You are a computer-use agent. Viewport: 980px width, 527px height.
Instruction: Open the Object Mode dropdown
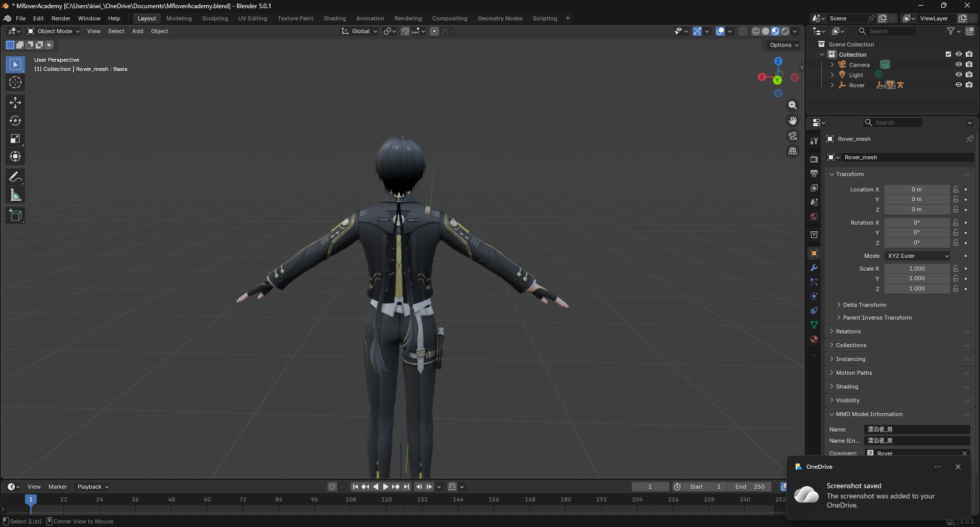(x=54, y=31)
